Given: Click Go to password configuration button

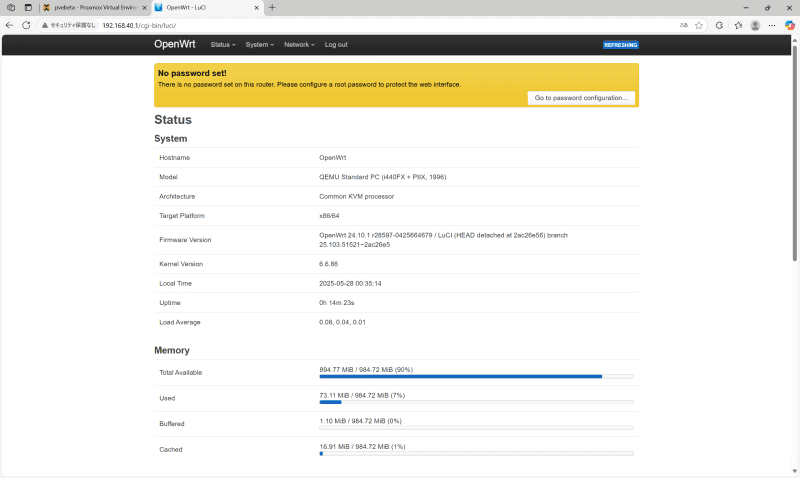Looking at the screenshot, I should pos(581,98).
